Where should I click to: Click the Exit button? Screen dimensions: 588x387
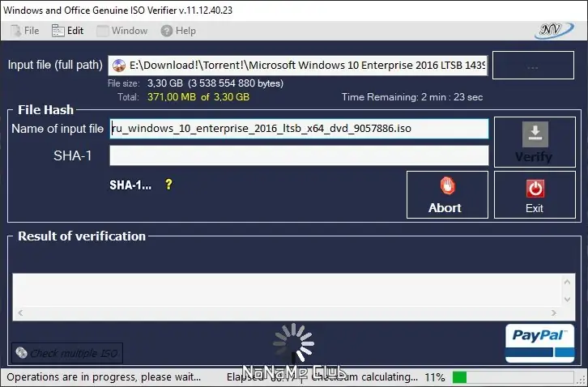[535, 194]
